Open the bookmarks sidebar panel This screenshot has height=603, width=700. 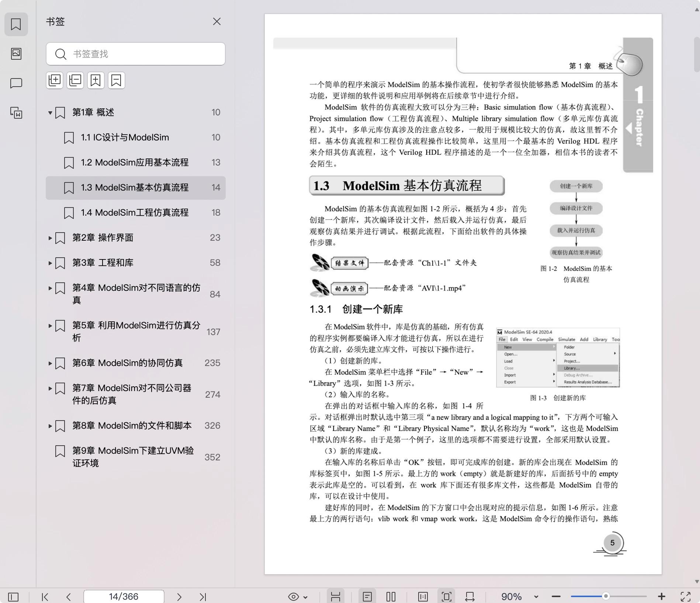(x=16, y=24)
